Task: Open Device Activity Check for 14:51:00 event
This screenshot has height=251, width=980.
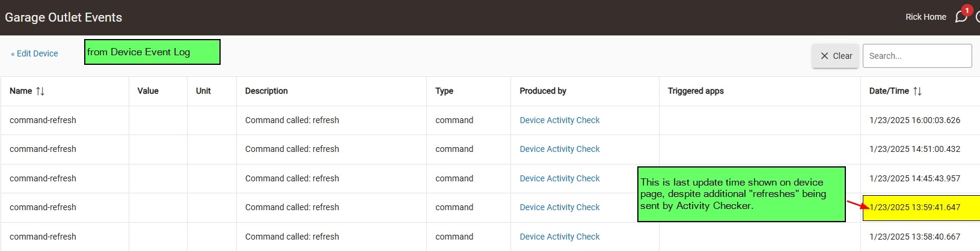Action: 560,149
